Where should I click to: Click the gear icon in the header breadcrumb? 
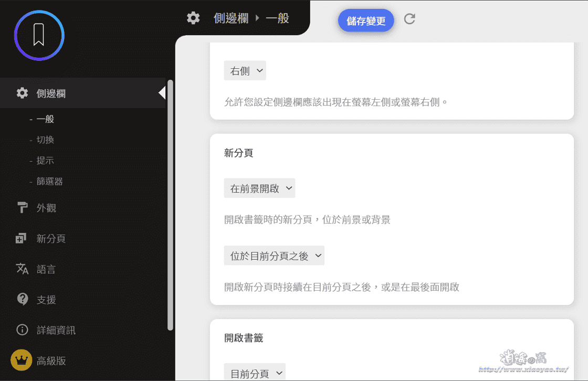coord(193,18)
